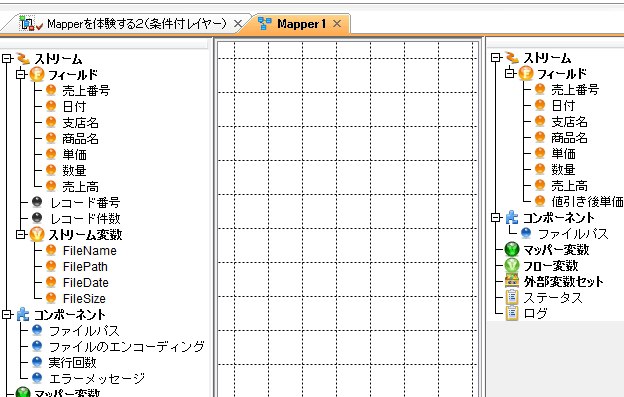Collapse the right コンポーネント node
The image size is (624, 397).
495,217
